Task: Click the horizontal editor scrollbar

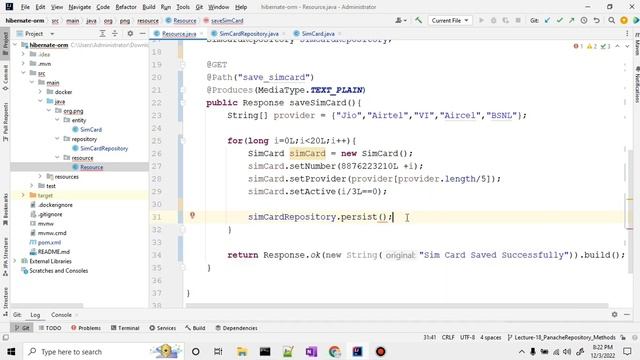Action: [x=397, y=305]
